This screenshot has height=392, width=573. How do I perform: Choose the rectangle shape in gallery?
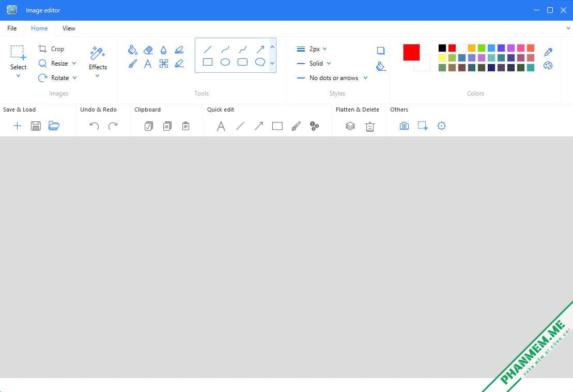click(208, 62)
